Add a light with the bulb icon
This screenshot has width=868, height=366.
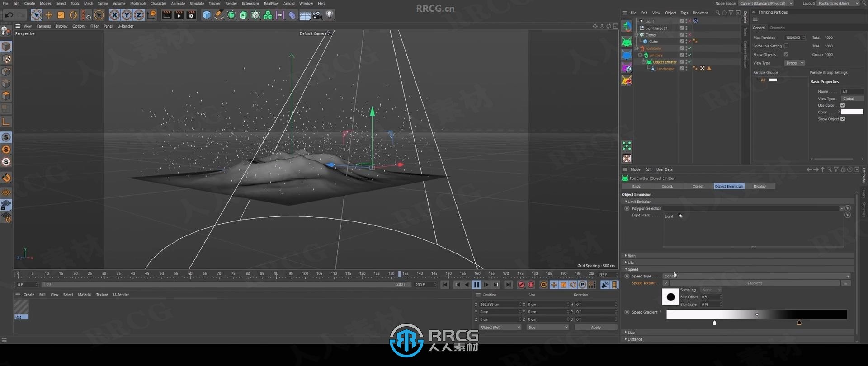click(x=330, y=15)
